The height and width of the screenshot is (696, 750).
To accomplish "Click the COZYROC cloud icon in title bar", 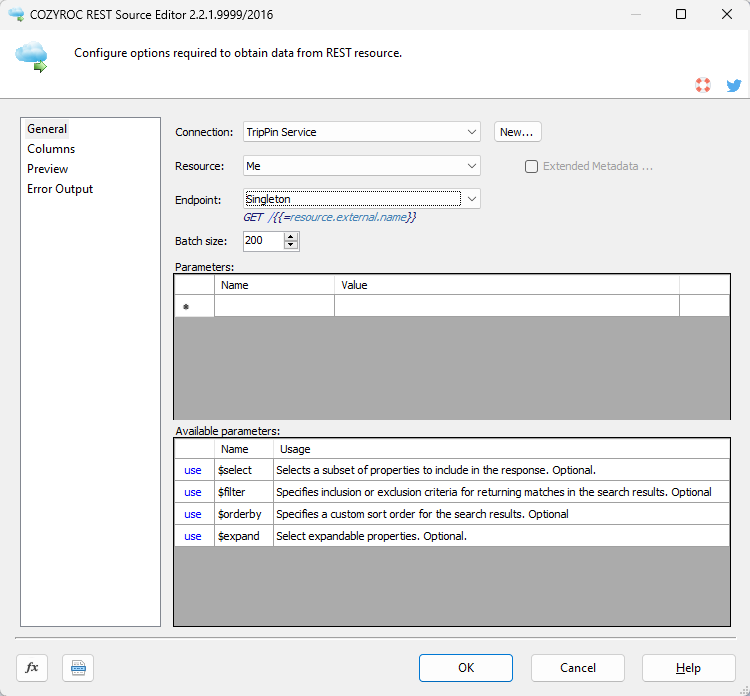I will (x=16, y=14).
